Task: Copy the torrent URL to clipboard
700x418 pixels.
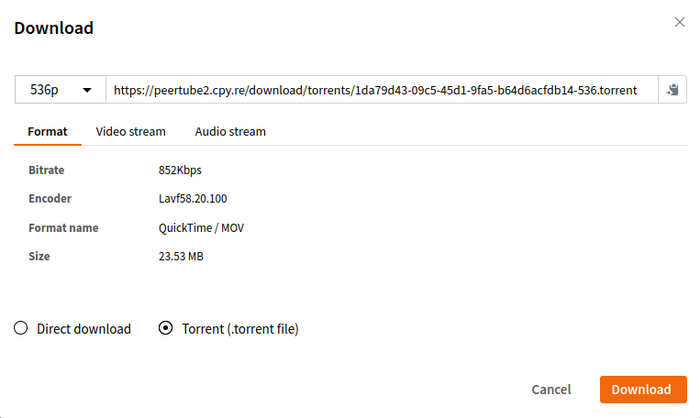Action: click(x=673, y=90)
